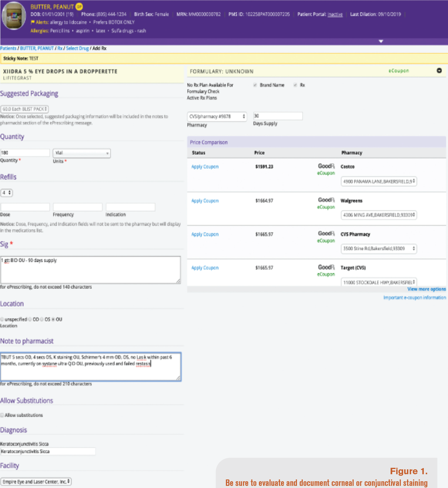Apply Coupon for Target (CVS)
Screen dimensions: 448x488
(205, 268)
